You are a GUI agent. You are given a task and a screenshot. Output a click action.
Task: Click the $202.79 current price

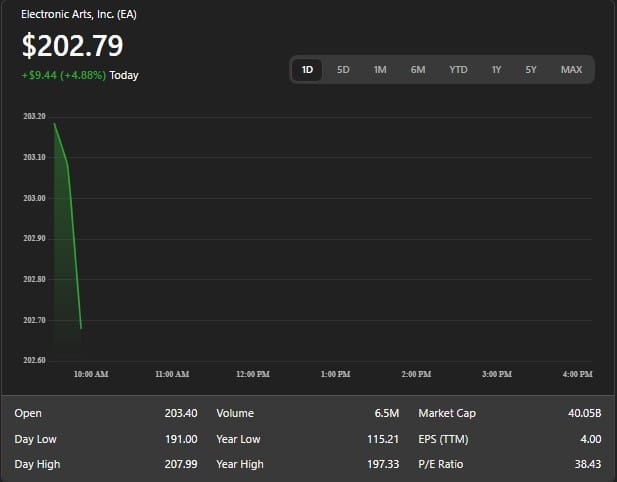coord(73,46)
